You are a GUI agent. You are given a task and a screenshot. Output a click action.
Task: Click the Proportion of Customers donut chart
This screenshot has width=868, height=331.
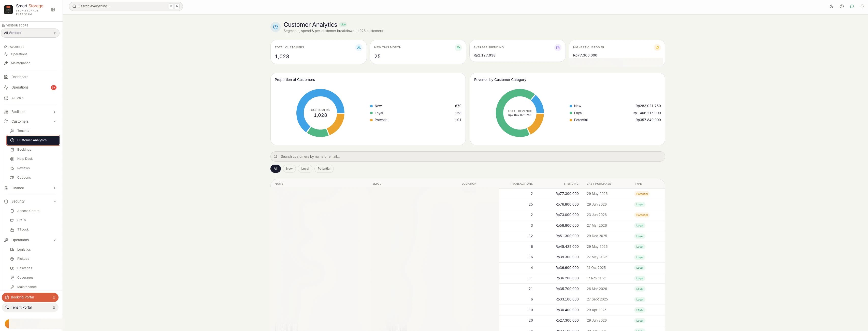click(x=320, y=113)
